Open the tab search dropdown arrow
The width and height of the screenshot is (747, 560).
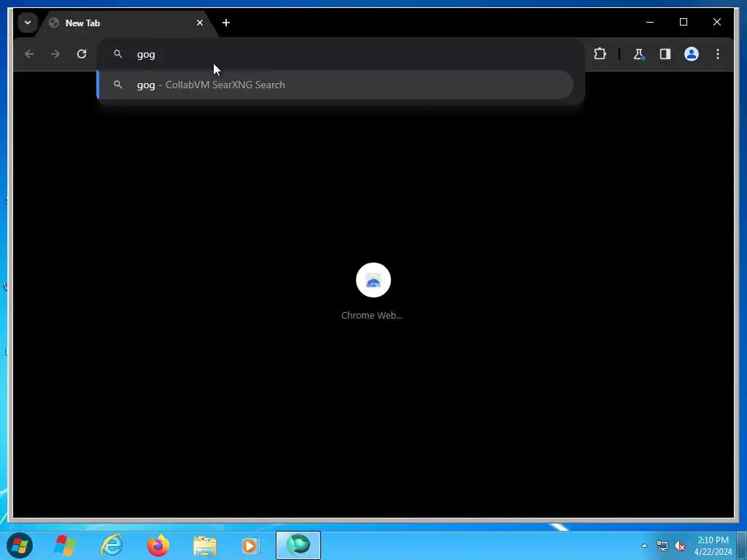pos(28,23)
